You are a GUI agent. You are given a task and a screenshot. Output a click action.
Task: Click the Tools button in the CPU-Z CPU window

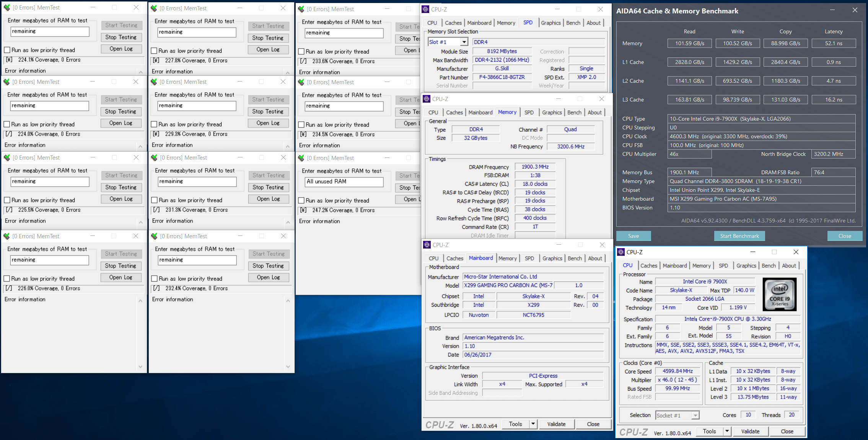(709, 431)
